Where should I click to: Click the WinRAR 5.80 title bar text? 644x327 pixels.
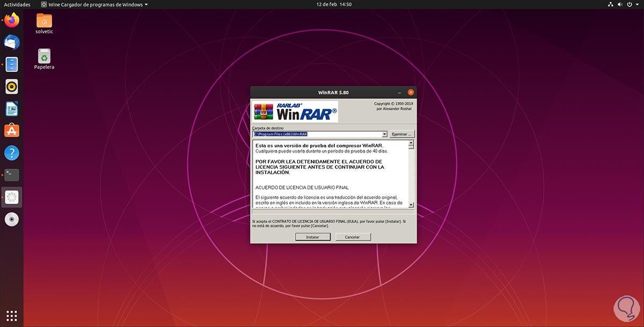(x=333, y=92)
